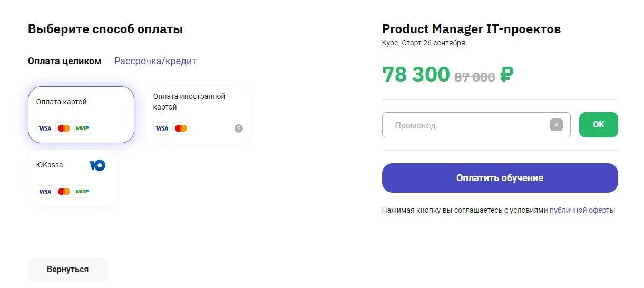Image resolution: width=644 pixels, height=288 pixels.
Task: Click the Visa icon under Оплата иностранной картой
Action: tap(162, 128)
